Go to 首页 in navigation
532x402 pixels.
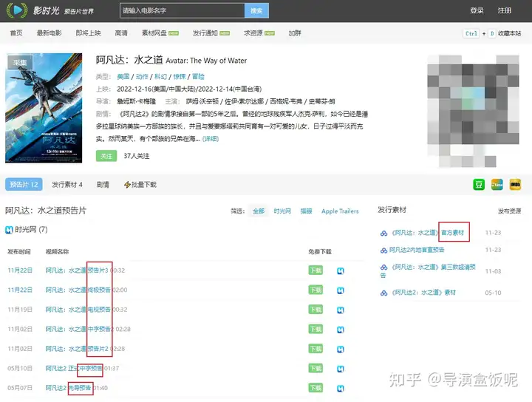(16, 33)
